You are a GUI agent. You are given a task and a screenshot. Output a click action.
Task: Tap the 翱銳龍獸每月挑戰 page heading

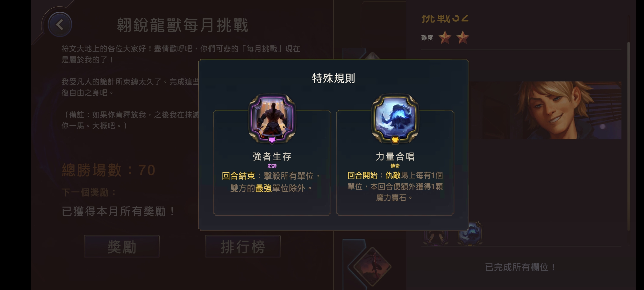pyautogui.click(x=182, y=26)
